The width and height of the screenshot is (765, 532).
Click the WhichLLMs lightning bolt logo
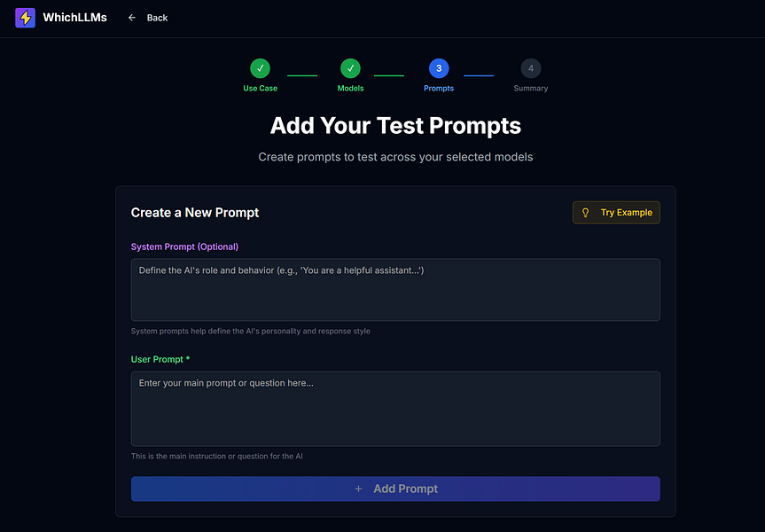coord(25,17)
